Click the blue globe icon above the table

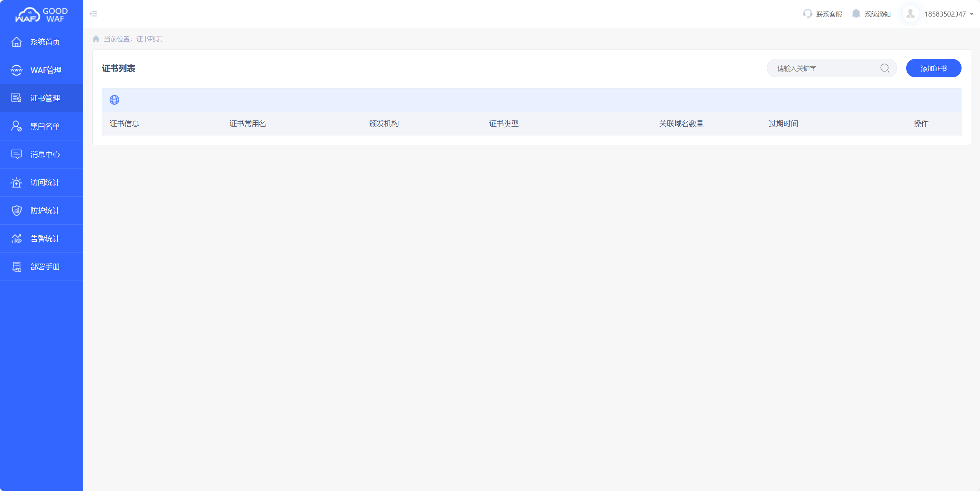[x=115, y=100]
